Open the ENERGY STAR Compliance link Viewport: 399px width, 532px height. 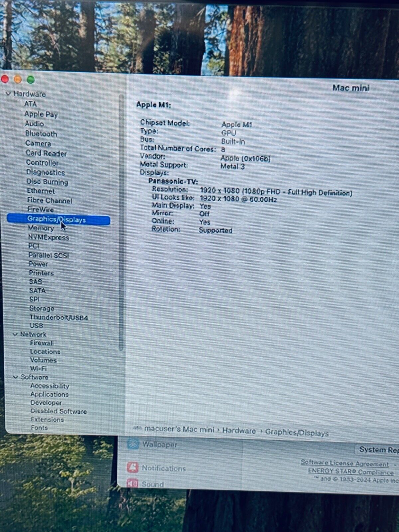click(x=351, y=471)
